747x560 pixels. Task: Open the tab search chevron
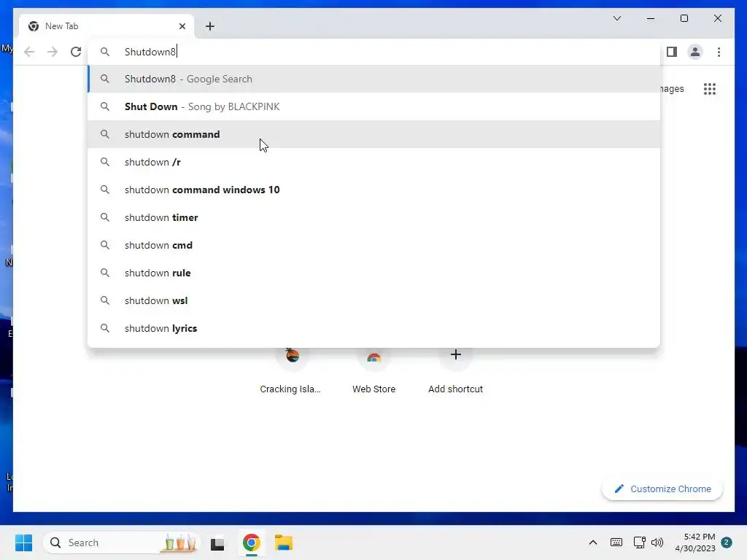[x=617, y=18]
